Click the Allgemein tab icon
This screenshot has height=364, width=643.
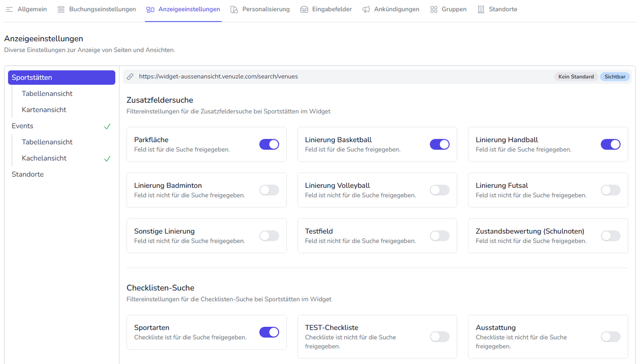coord(9,10)
